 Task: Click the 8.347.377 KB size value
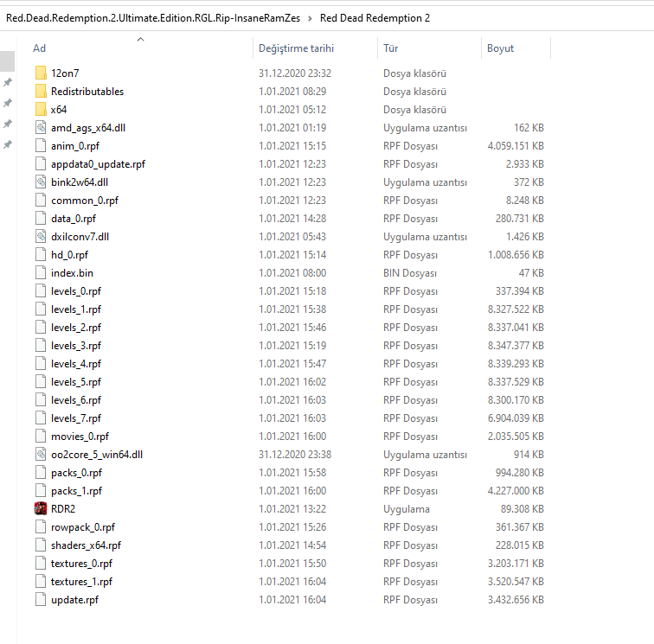click(x=516, y=346)
